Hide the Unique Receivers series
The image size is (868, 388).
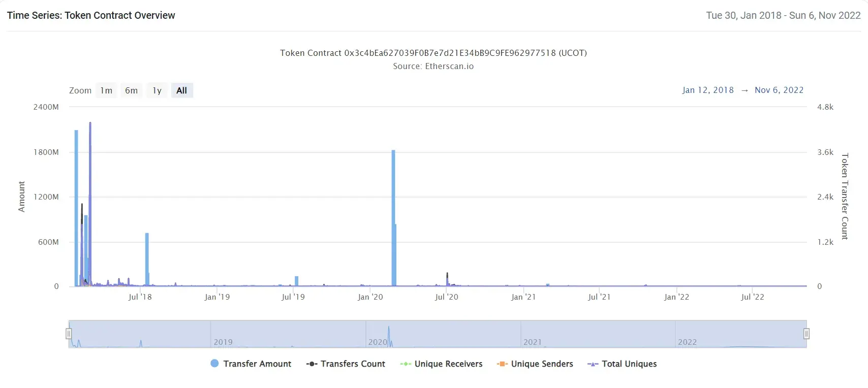coord(441,364)
